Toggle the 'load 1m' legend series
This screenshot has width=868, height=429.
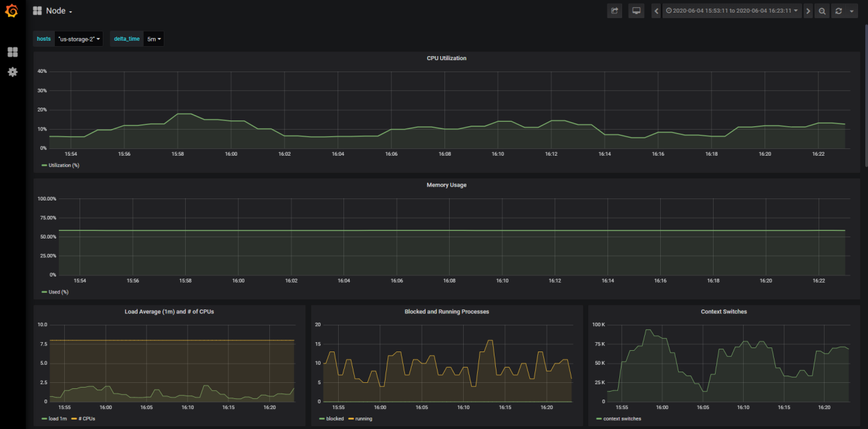58,419
